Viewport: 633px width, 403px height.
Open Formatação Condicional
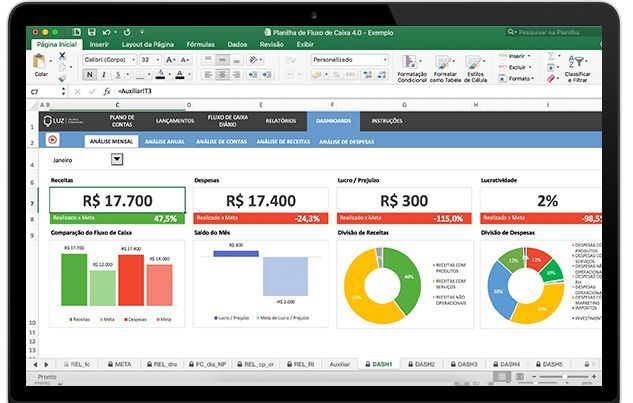[412, 69]
